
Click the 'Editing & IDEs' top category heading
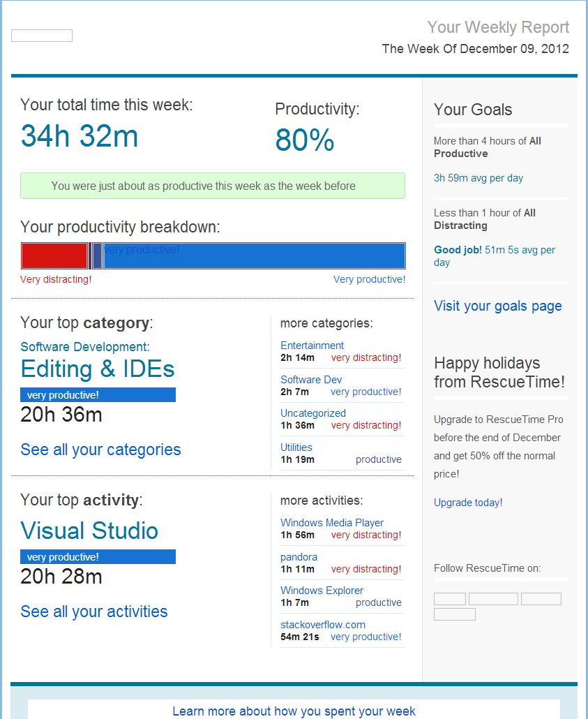[x=98, y=369]
